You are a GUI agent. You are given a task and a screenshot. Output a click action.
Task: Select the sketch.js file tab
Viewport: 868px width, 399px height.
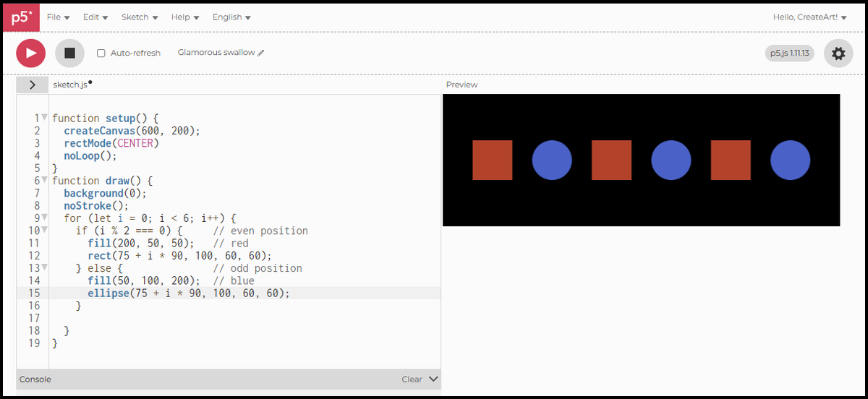coord(70,85)
